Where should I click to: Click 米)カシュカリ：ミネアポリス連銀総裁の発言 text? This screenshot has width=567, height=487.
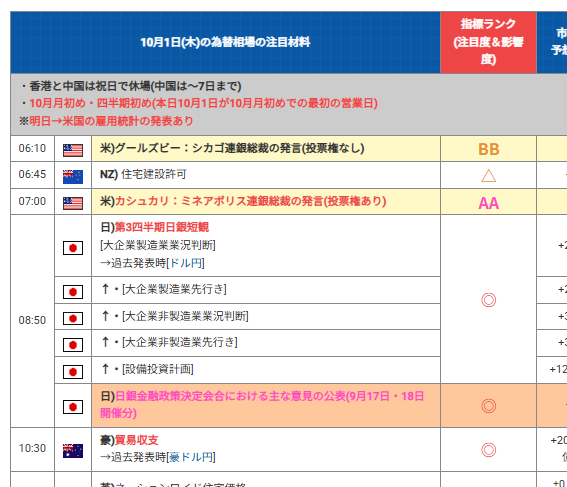coord(243,201)
